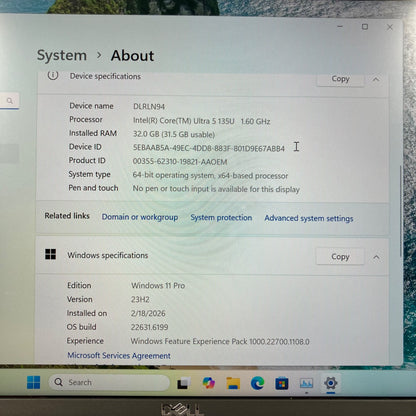
Task: Open the performance monitor taskbar app
Action: [306, 383]
